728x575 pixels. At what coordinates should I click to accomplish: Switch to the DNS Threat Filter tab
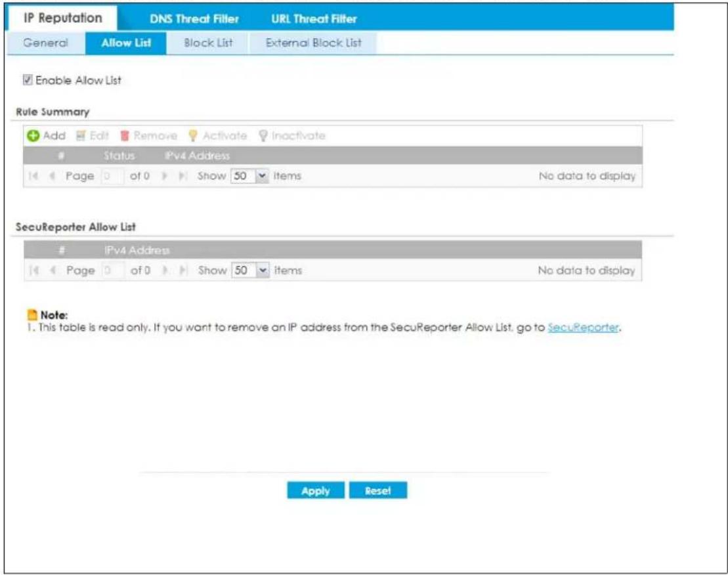point(194,18)
